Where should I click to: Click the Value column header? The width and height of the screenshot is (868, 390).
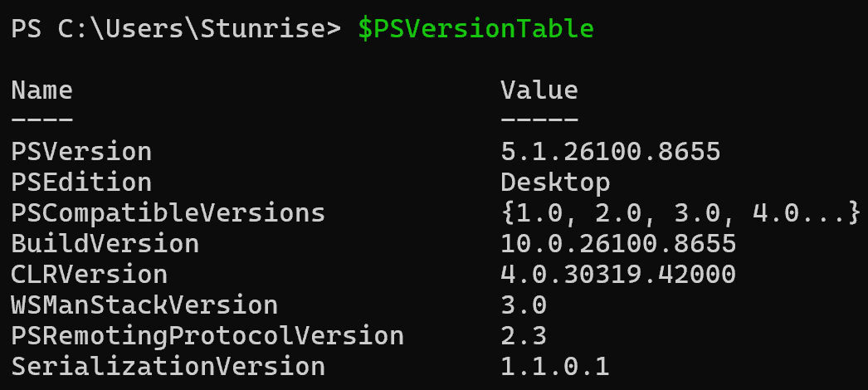[x=539, y=90]
